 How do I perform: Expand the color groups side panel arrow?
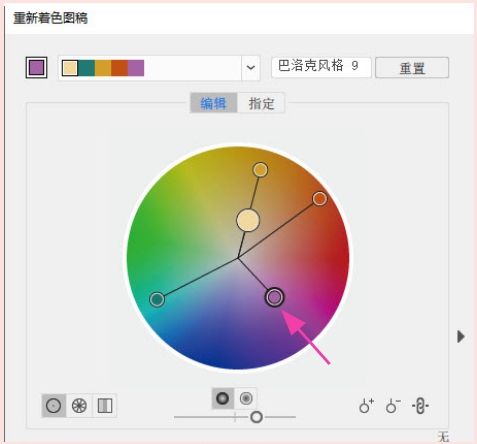tap(461, 336)
